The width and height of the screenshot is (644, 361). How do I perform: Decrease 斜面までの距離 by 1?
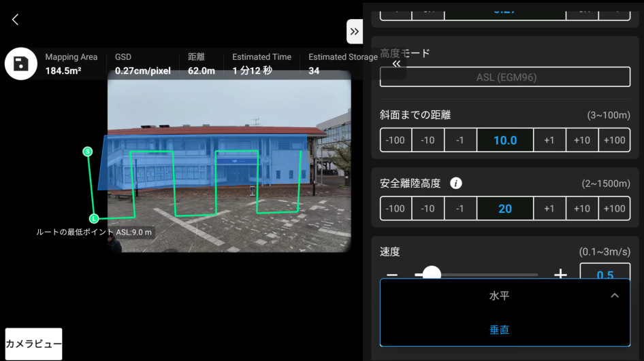(x=460, y=140)
